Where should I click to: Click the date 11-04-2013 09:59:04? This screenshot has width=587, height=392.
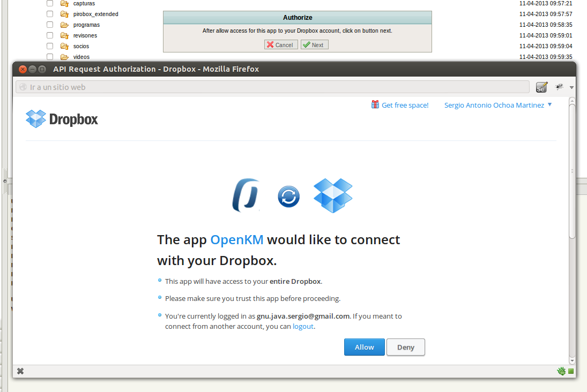pos(546,47)
